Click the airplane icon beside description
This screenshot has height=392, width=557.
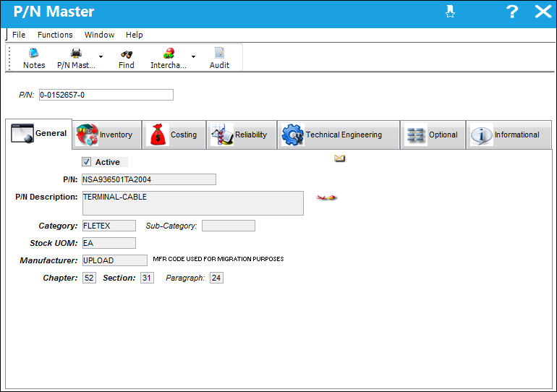click(x=326, y=197)
